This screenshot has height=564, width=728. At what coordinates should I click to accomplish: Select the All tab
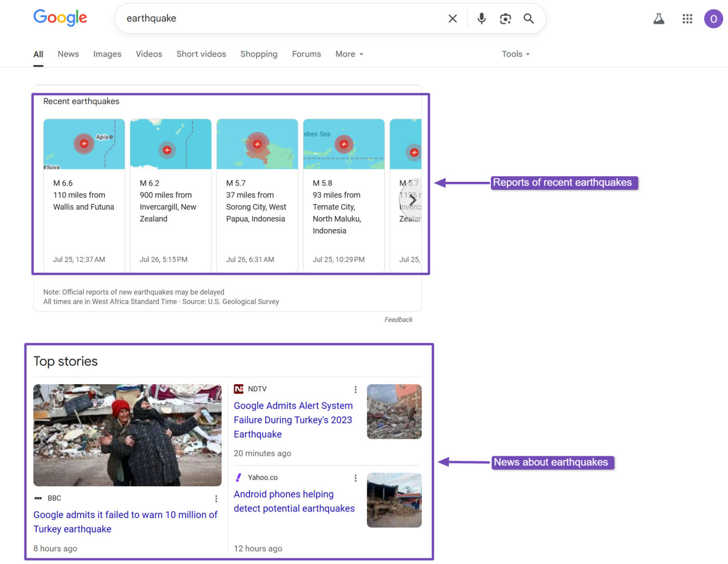[38, 54]
